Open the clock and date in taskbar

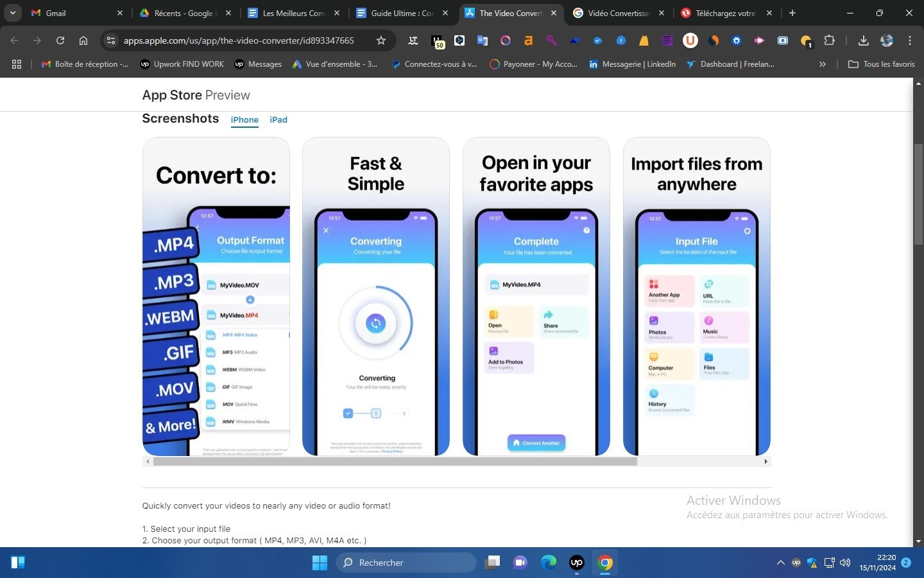point(878,563)
